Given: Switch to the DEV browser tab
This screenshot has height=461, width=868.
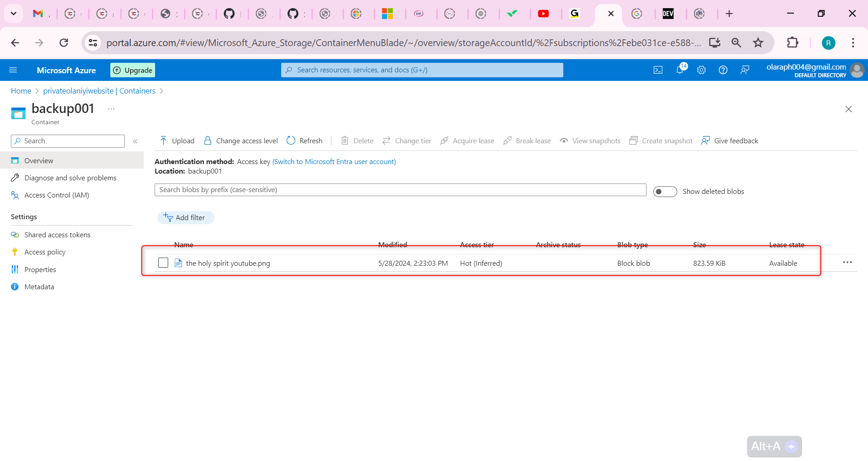Looking at the screenshot, I should (x=668, y=14).
